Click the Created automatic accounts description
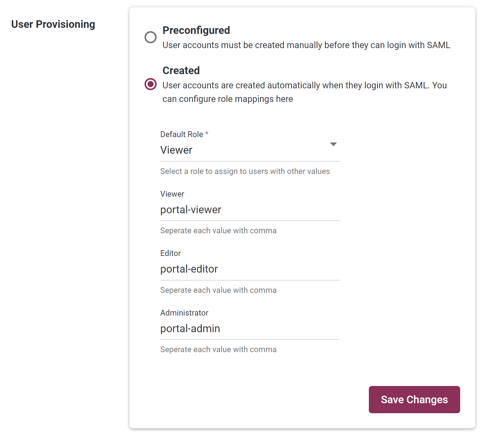This screenshot has height=448, width=504. tap(305, 92)
